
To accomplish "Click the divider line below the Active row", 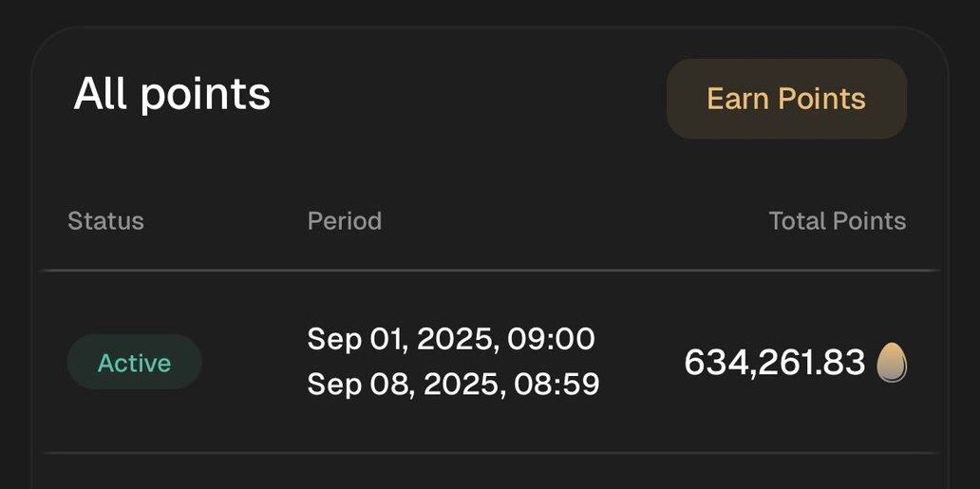I will click(490, 452).
